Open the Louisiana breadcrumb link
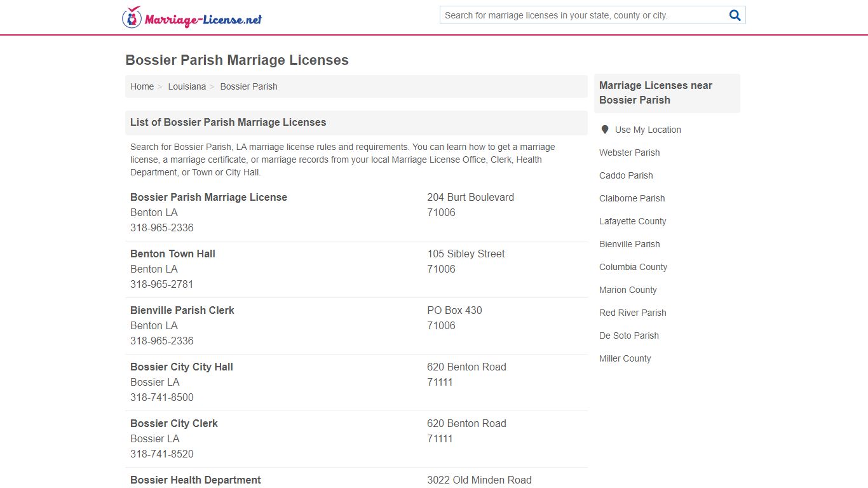Viewport: 868px width, 488px height. click(187, 86)
